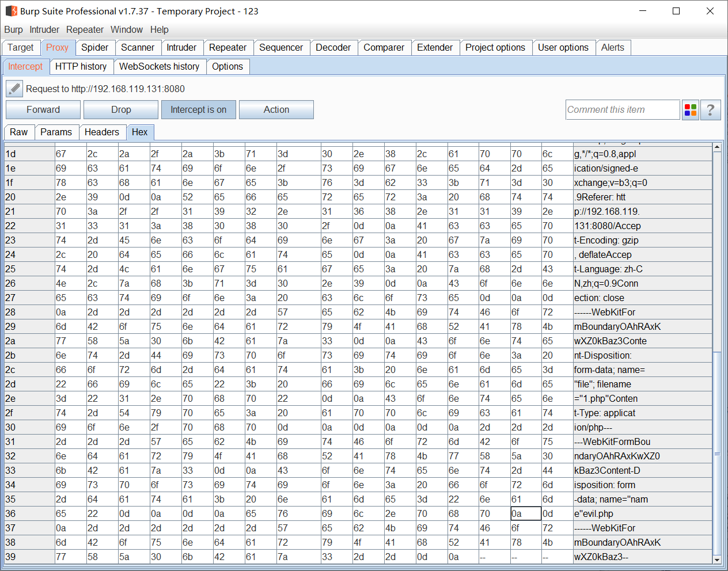This screenshot has height=571, width=728.
Task: Select ASCII text '.9Referer: htt'
Action: click(x=600, y=197)
